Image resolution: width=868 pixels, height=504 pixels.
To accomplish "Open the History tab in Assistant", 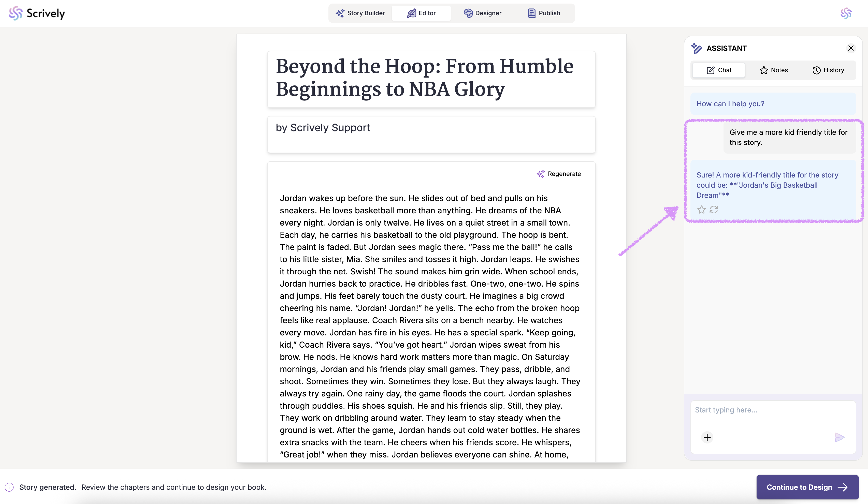I will pyautogui.click(x=828, y=70).
